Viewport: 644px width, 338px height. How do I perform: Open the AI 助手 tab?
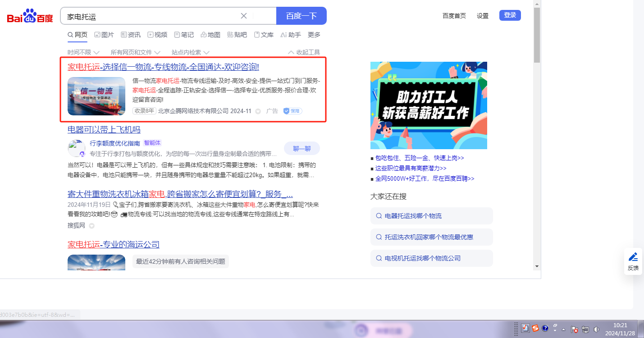click(x=291, y=35)
